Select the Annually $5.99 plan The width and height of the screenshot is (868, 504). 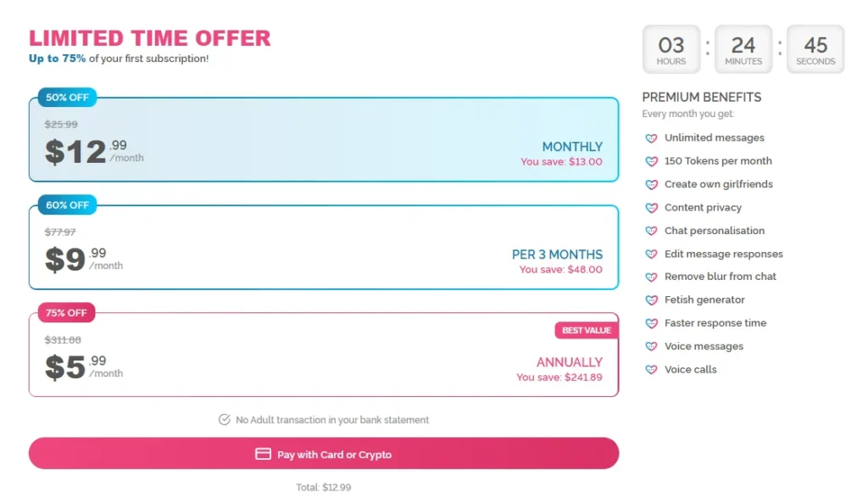pyautogui.click(x=323, y=356)
